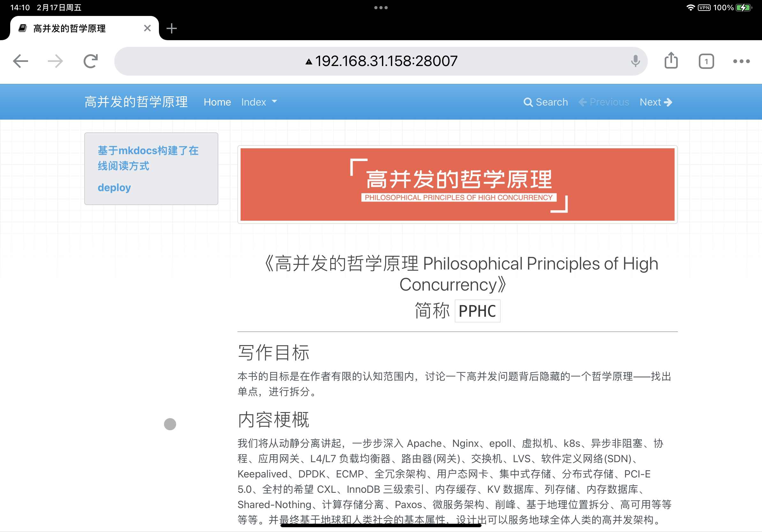Click the disabled Previous page link
This screenshot has height=532, width=762.
coord(604,102)
